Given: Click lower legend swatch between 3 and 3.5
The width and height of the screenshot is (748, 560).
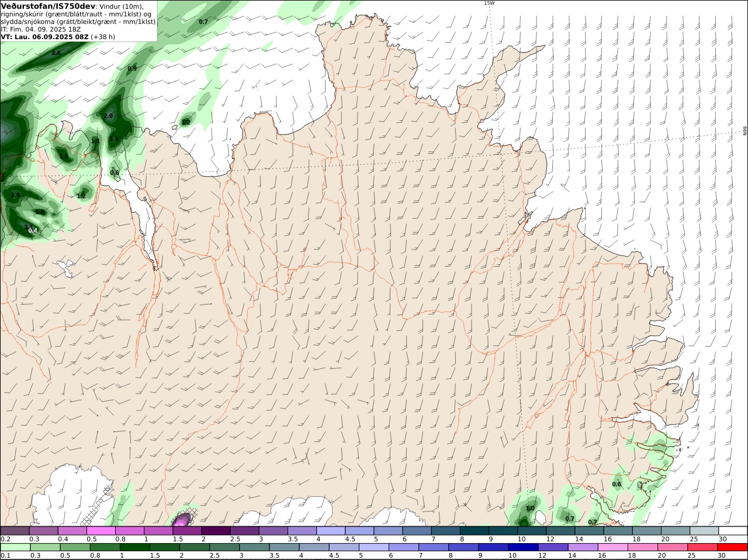Looking at the screenshot, I should (255, 547).
